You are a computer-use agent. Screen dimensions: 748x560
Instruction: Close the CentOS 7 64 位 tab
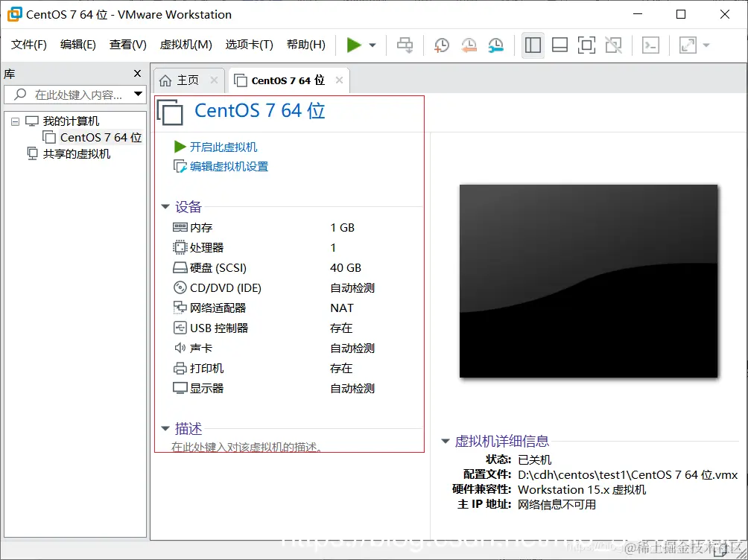point(339,80)
